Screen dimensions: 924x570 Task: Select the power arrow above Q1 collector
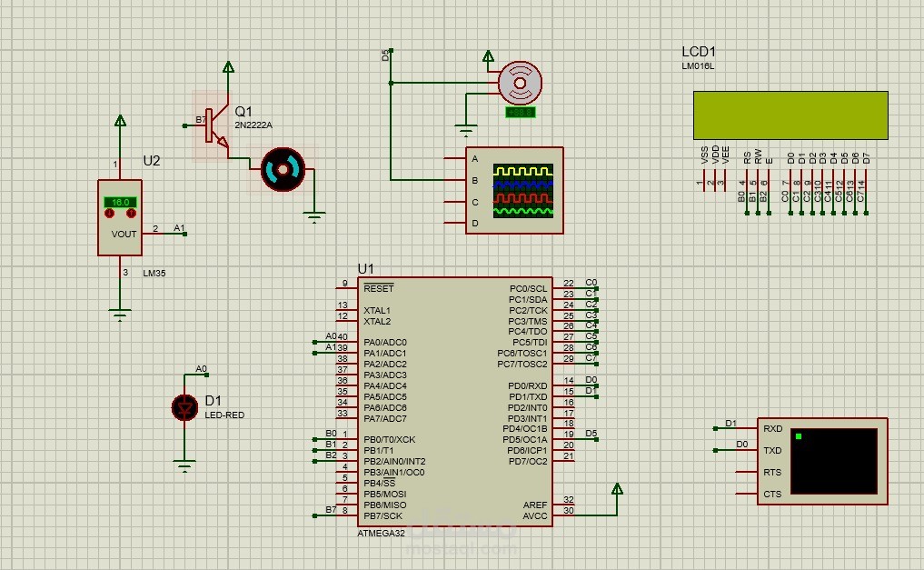[229, 67]
